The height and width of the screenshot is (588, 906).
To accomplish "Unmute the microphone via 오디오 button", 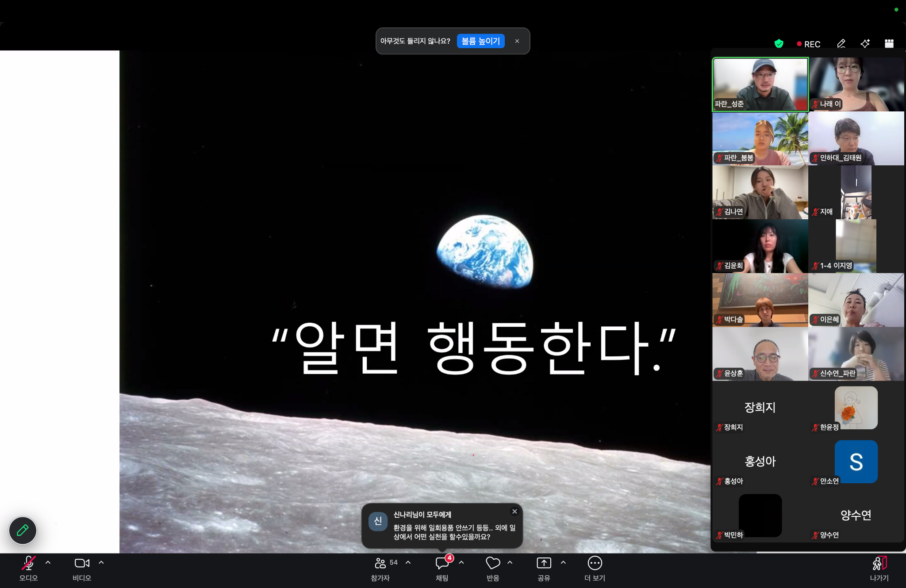I will coord(29,568).
